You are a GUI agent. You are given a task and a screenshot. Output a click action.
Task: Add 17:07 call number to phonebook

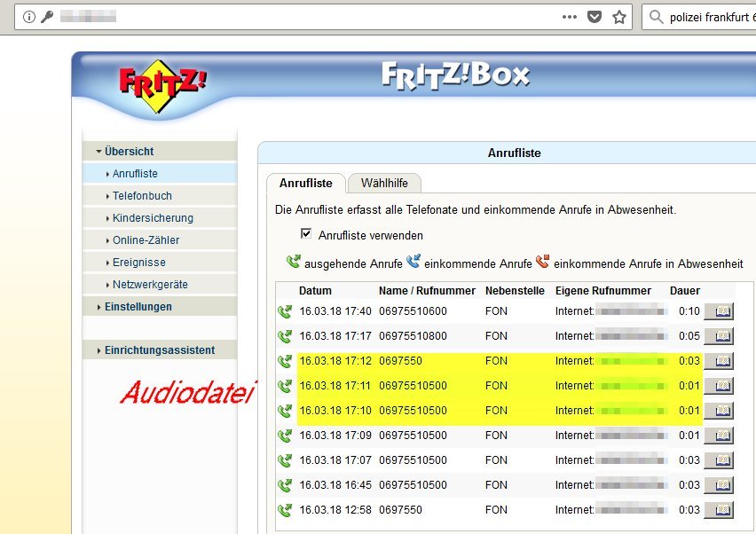coord(719,460)
